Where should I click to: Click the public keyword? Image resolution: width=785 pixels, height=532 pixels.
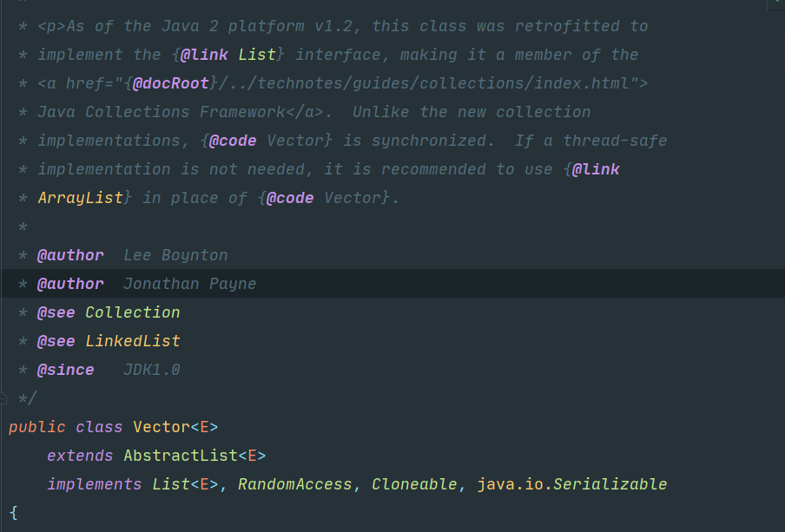37,427
